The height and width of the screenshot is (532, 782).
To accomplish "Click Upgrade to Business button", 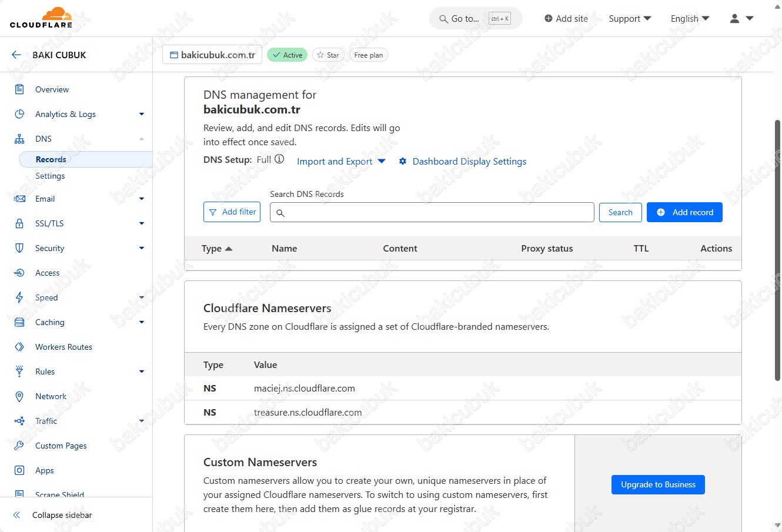I will point(658,484).
